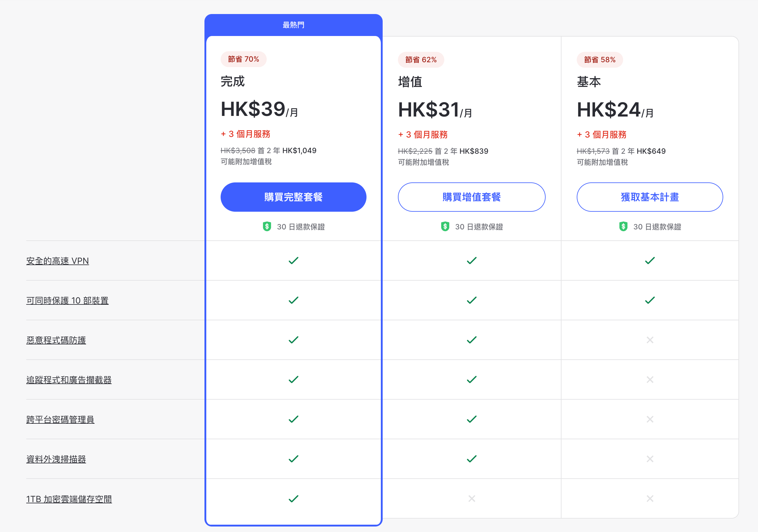Click the 完成 plan's VPN checkmark icon
The image size is (758, 532).
pyautogui.click(x=293, y=261)
